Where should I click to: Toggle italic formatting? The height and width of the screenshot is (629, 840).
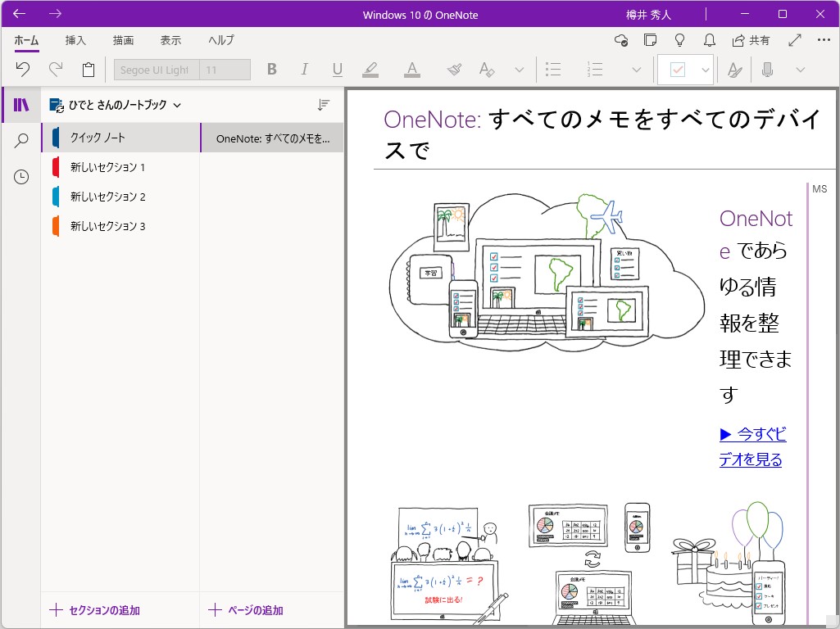point(304,69)
